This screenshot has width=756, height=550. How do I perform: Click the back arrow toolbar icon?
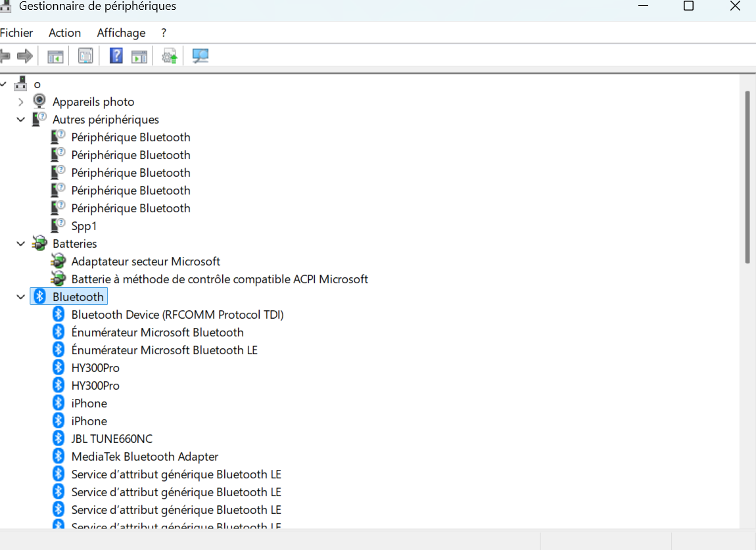coord(5,56)
